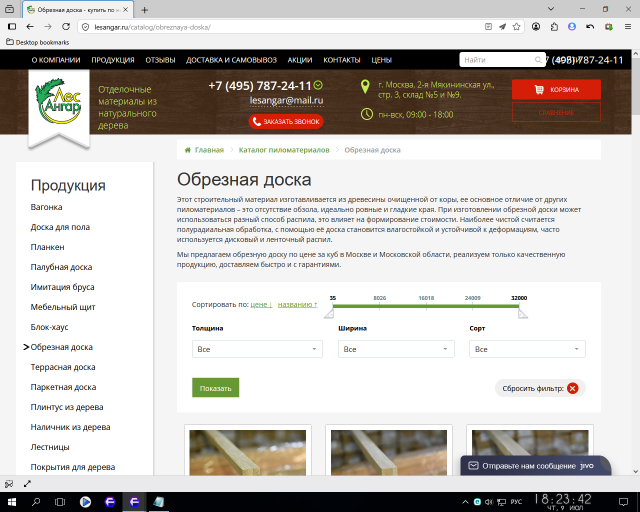The image size is (640, 512).
Task: Open Блок-хаус category
Action: pyautogui.click(x=49, y=327)
